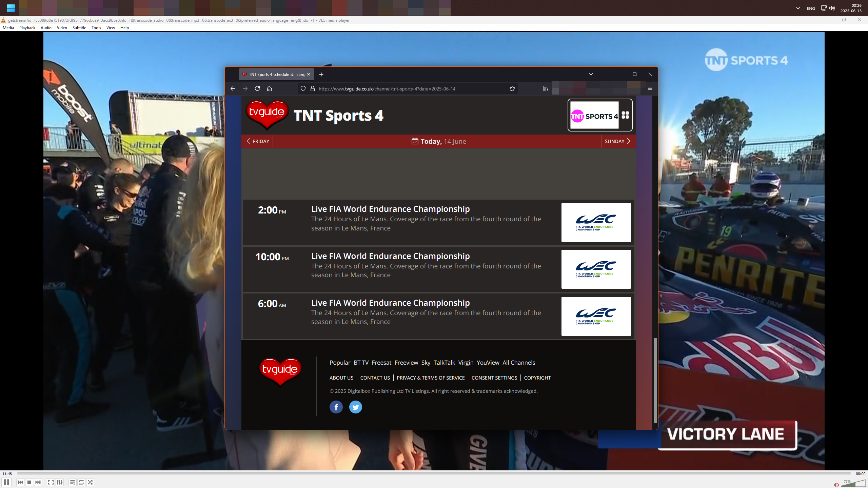Select the TNT Sports 4 schedule tab
This screenshot has height=488, width=868.
(276, 74)
